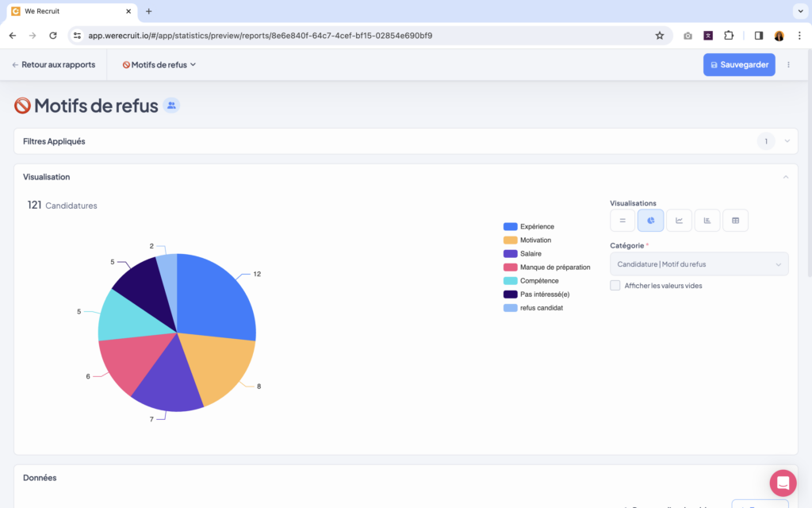
Task: Bookmark this page with the star icon
Action: (x=659, y=36)
